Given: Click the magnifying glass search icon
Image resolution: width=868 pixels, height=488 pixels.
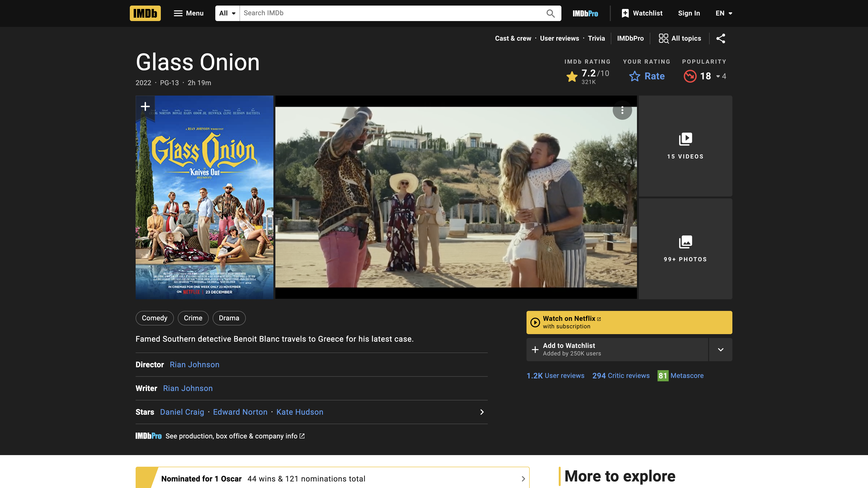Looking at the screenshot, I should point(550,13).
